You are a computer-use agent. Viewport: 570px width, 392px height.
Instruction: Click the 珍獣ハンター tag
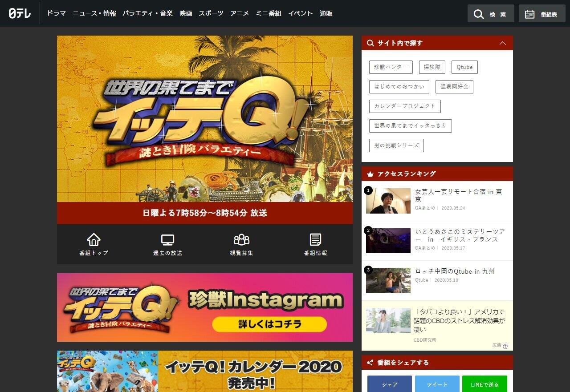391,67
